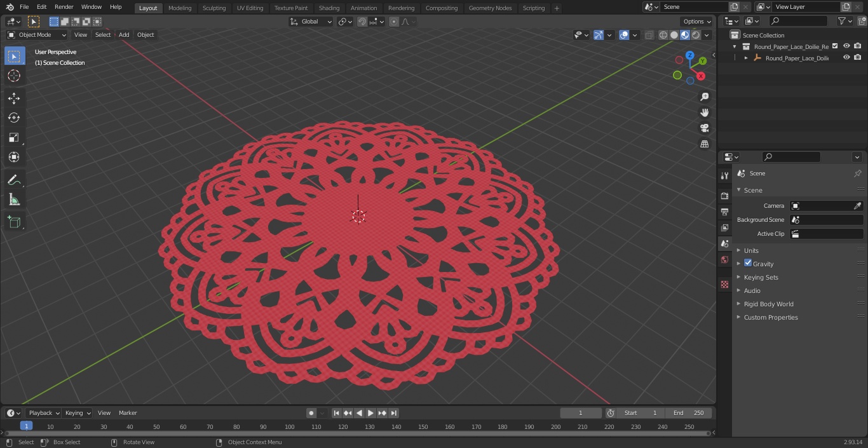Viewport: 868px width, 448px height.
Task: Open the File menu
Action: click(x=24, y=7)
